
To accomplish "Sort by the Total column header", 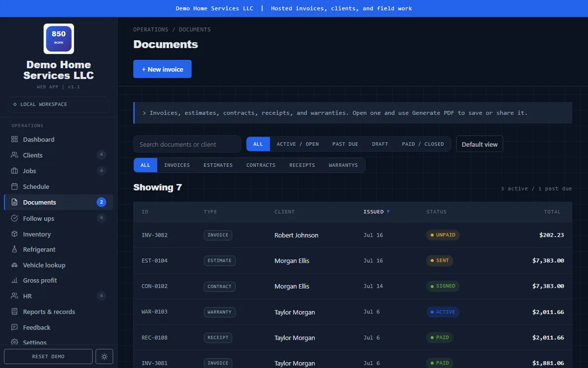I will (x=552, y=212).
